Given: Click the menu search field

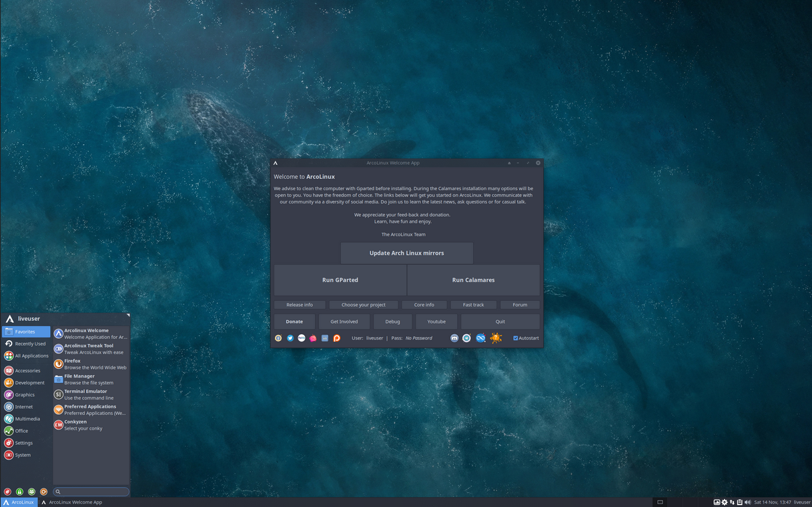Looking at the screenshot, I should (91, 492).
